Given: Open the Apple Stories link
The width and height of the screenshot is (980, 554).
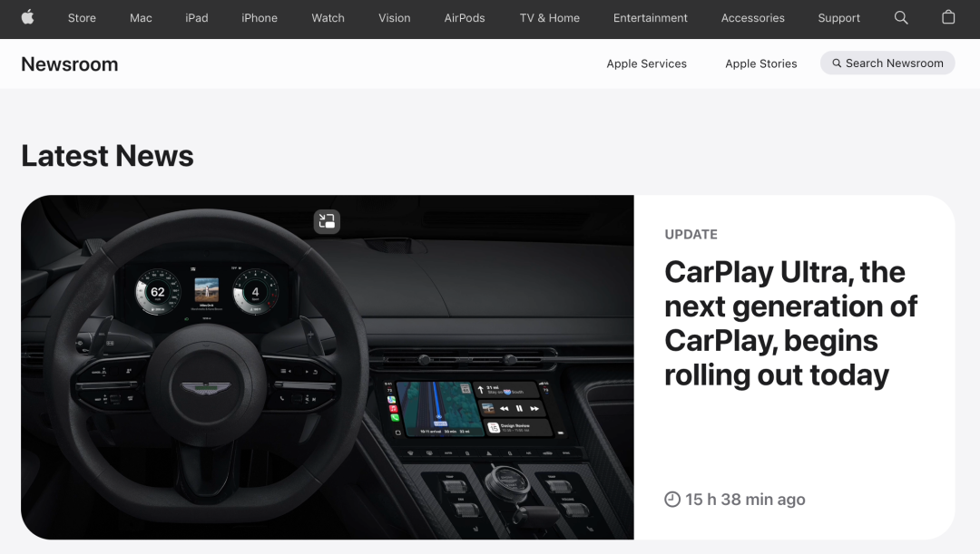Looking at the screenshot, I should (x=760, y=63).
